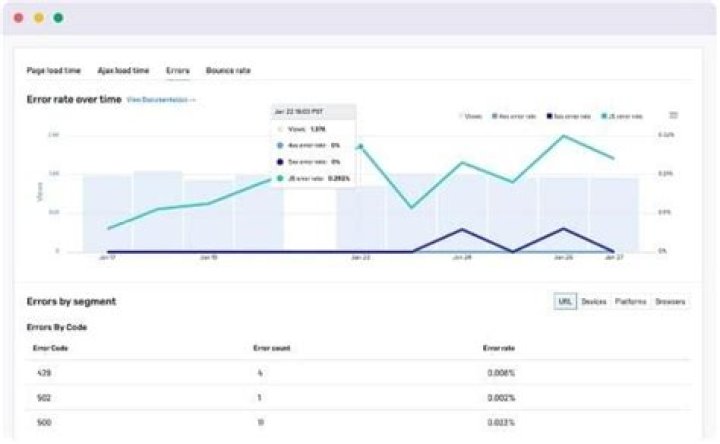Click the yellow minimize window dot
The height and width of the screenshot is (444, 720).
[39, 18]
